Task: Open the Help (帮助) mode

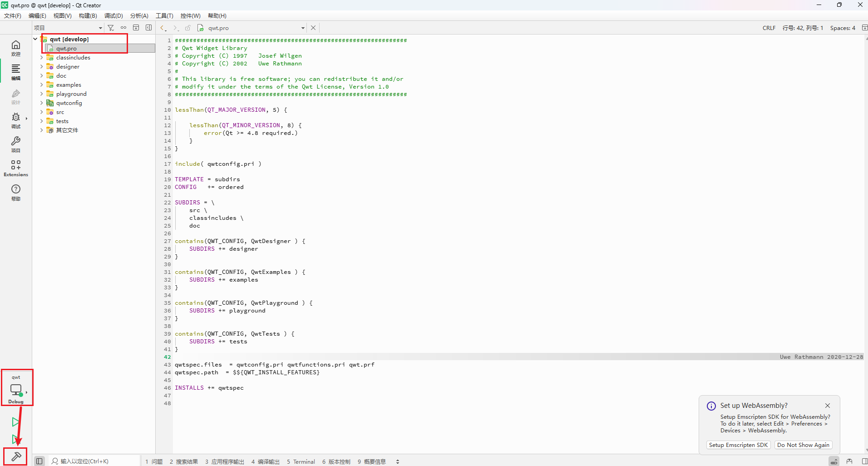Action: point(16,192)
